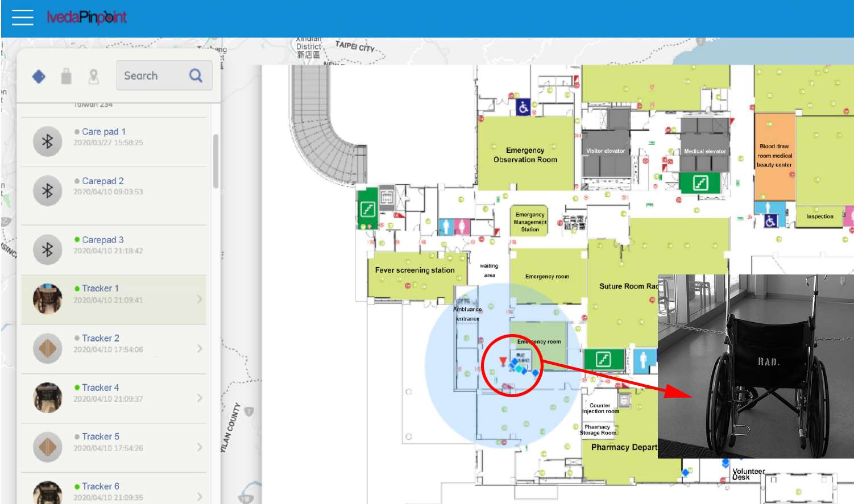Click the green stairs icon near Fever screening
This screenshot has height=504, width=854.
(368, 210)
